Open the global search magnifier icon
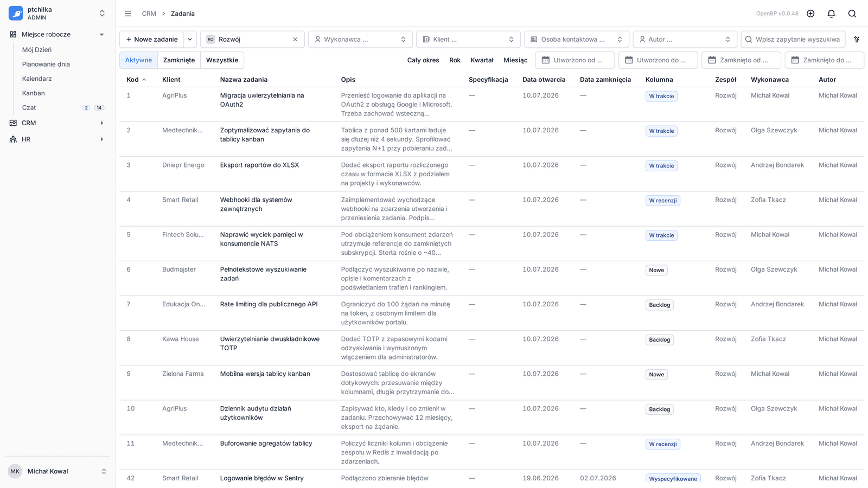 [852, 14]
